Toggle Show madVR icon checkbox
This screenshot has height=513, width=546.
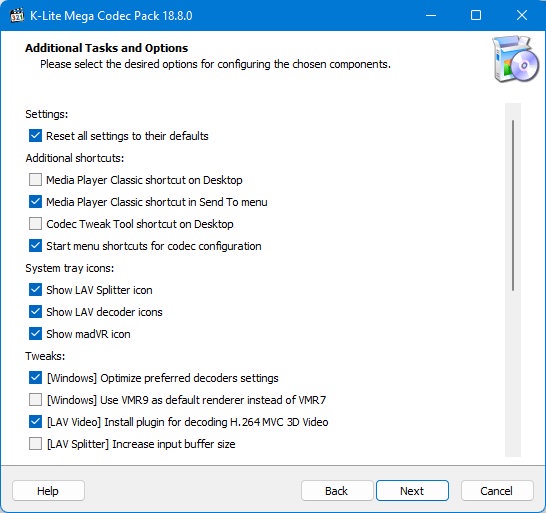tap(35, 333)
